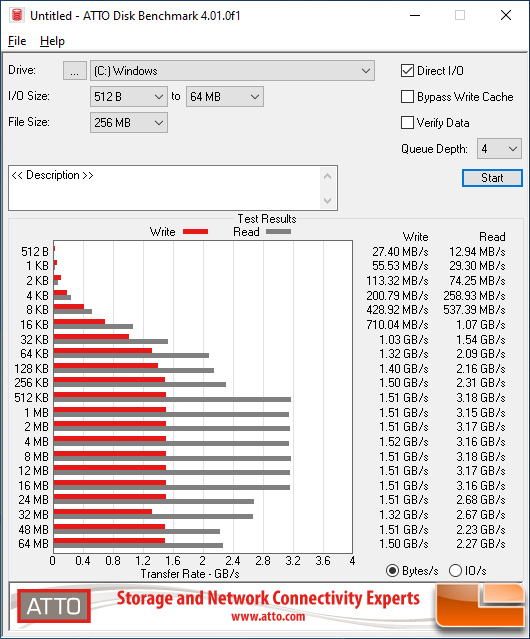
Task: Click the 2.27 GB/s read value
Action: [x=481, y=544]
